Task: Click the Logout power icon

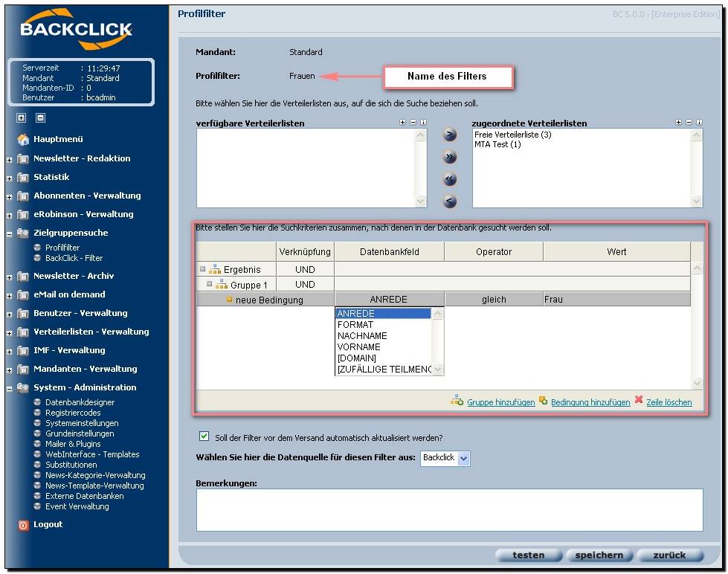Action: point(23,525)
